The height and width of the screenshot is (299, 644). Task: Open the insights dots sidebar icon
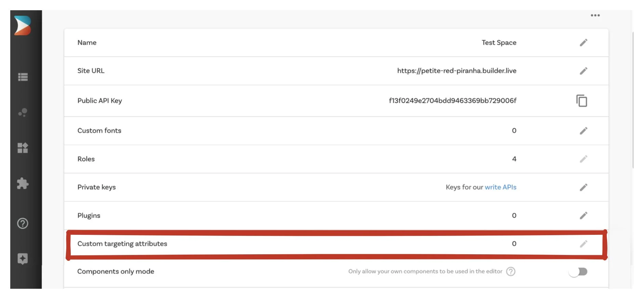coord(23,113)
